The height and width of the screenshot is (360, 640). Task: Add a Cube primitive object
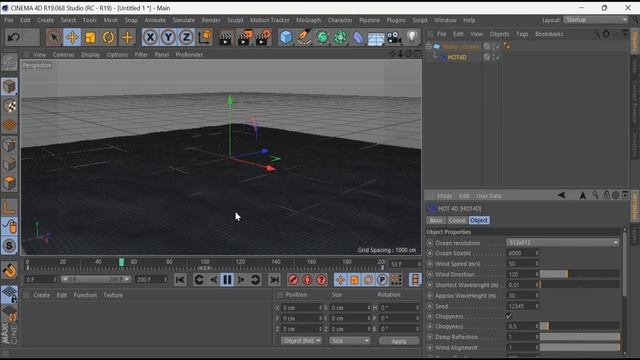pyautogui.click(x=286, y=38)
